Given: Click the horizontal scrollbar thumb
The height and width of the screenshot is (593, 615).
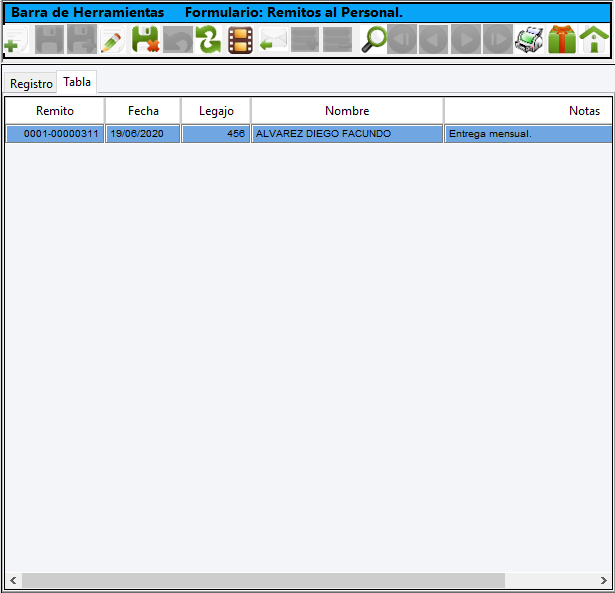Looking at the screenshot, I should click(x=263, y=580).
